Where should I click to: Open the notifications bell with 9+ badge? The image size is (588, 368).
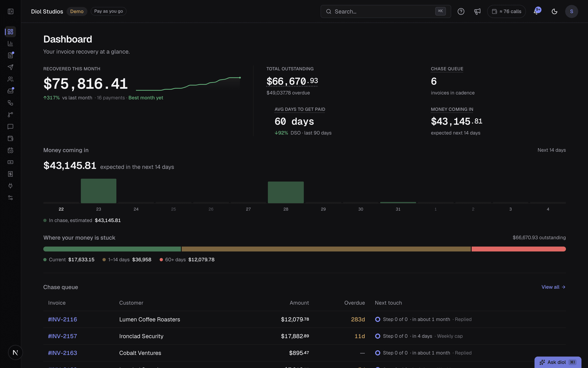(x=537, y=11)
